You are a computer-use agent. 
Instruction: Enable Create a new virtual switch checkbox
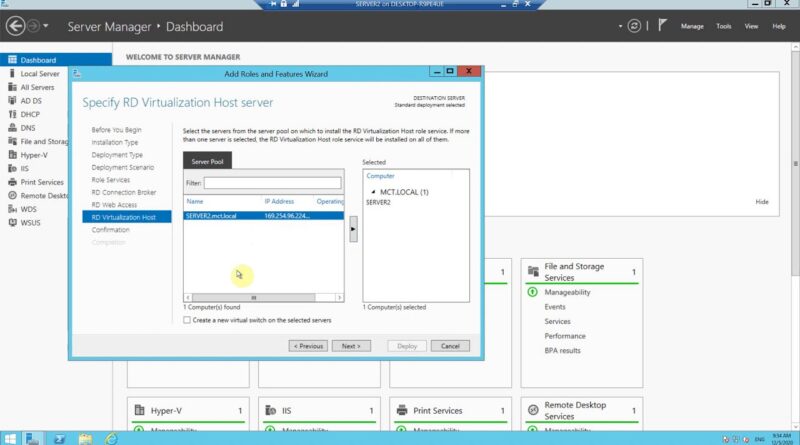point(187,320)
